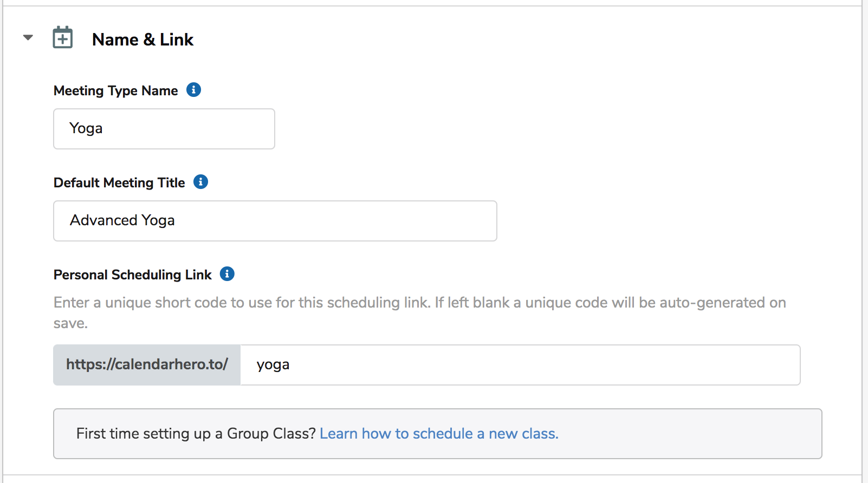
Task: Click the word 'save.' in helper text
Action: [70, 323]
